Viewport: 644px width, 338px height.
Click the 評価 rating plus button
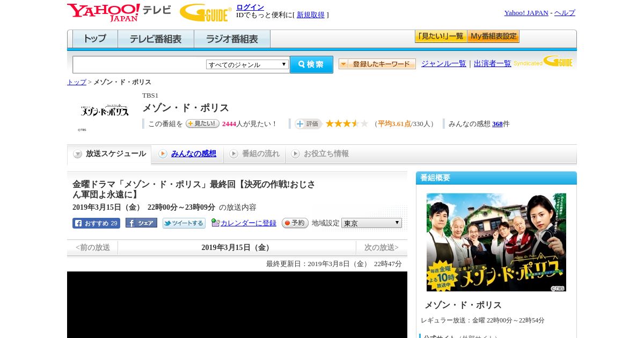pos(308,124)
